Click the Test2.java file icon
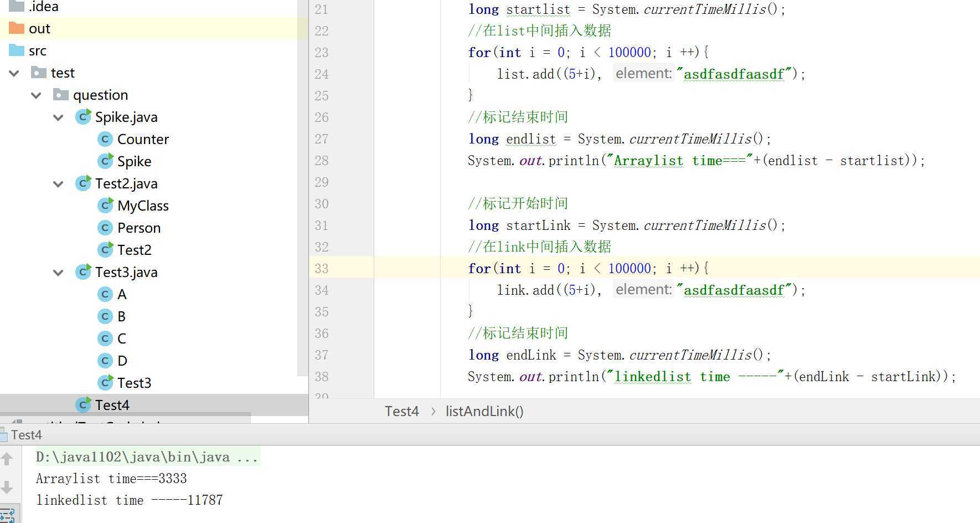 pyautogui.click(x=83, y=183)
